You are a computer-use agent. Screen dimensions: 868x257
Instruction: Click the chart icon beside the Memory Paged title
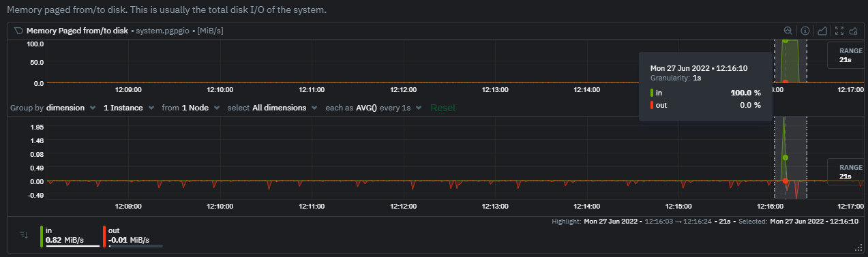point(19,31)
